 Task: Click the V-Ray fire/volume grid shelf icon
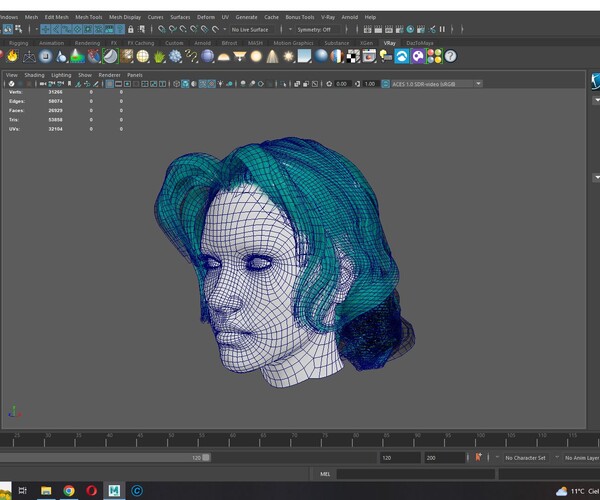click(x=13, y=56)
